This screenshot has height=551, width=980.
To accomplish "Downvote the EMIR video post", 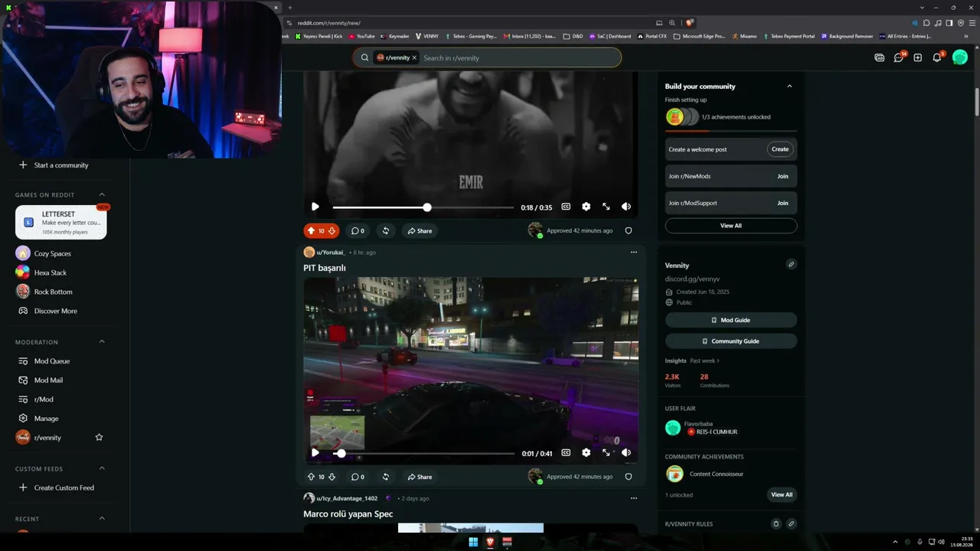I will pos(332,230).
